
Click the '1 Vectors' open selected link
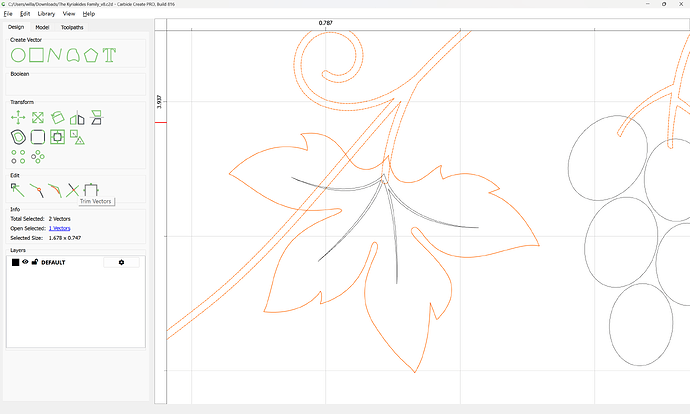(59, 228)
